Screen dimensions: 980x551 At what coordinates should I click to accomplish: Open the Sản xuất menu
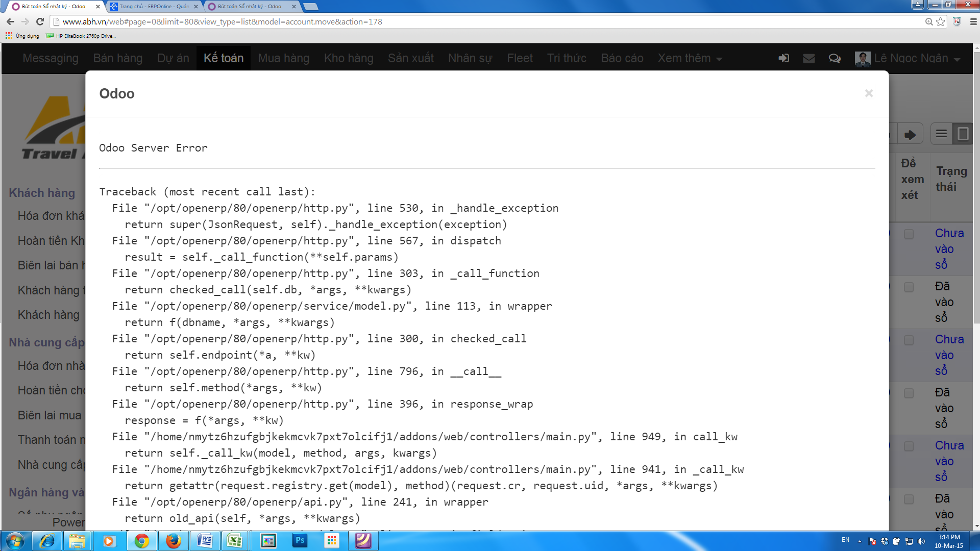pyautogui.click(x=411, y=58)
